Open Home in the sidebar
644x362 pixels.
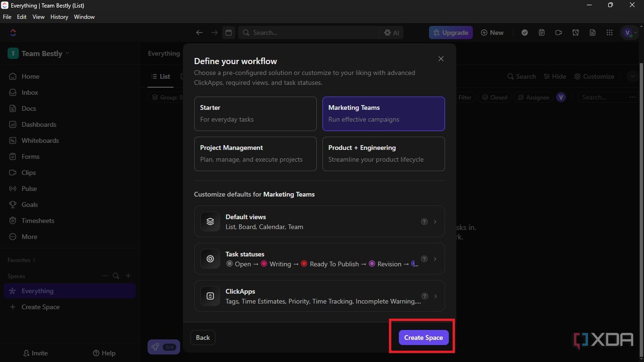[71, 76]
